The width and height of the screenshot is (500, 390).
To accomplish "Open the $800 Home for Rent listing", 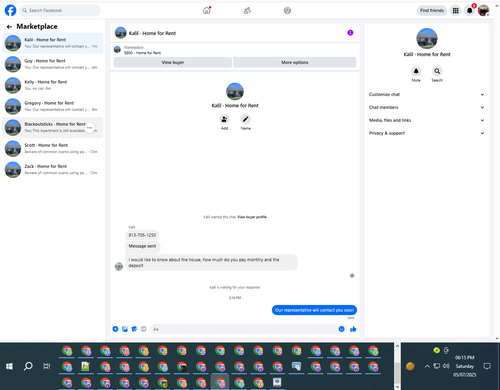I will coord(142,53).
